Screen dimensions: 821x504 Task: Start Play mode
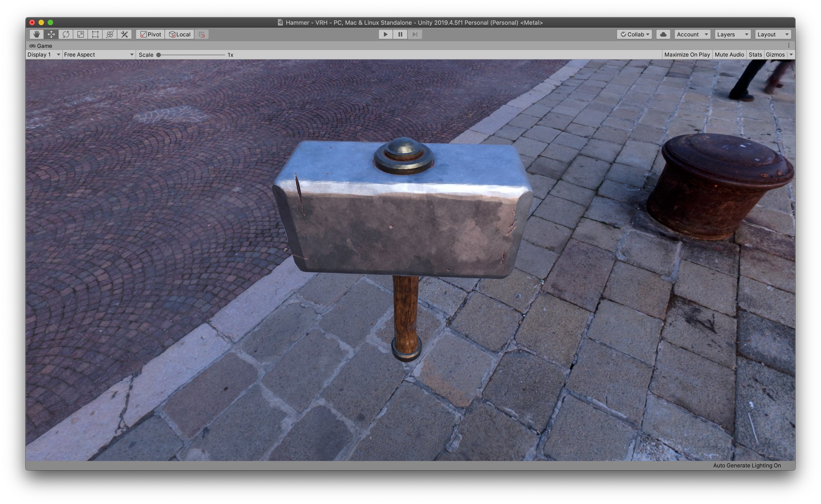tap(385, 35)
